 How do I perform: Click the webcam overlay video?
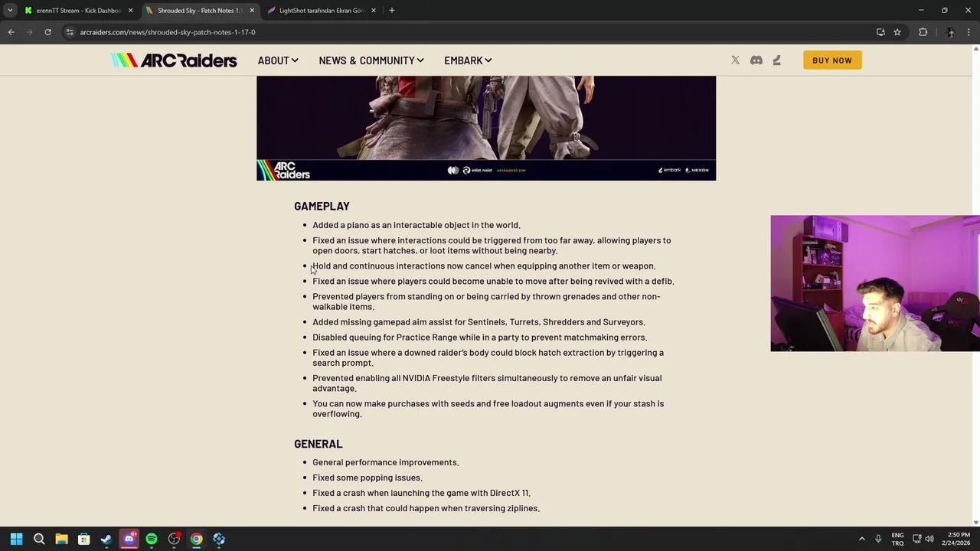[875, 283]
